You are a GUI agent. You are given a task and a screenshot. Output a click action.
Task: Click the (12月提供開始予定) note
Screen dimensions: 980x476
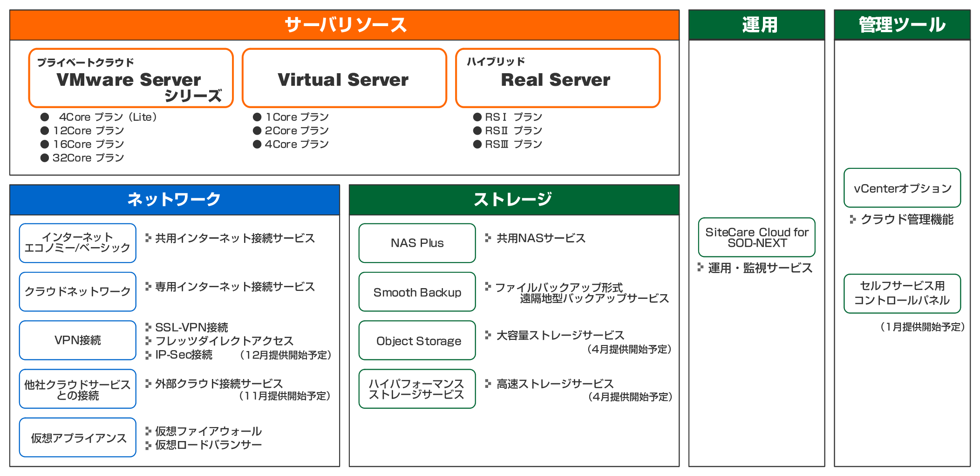click(286, 355)
